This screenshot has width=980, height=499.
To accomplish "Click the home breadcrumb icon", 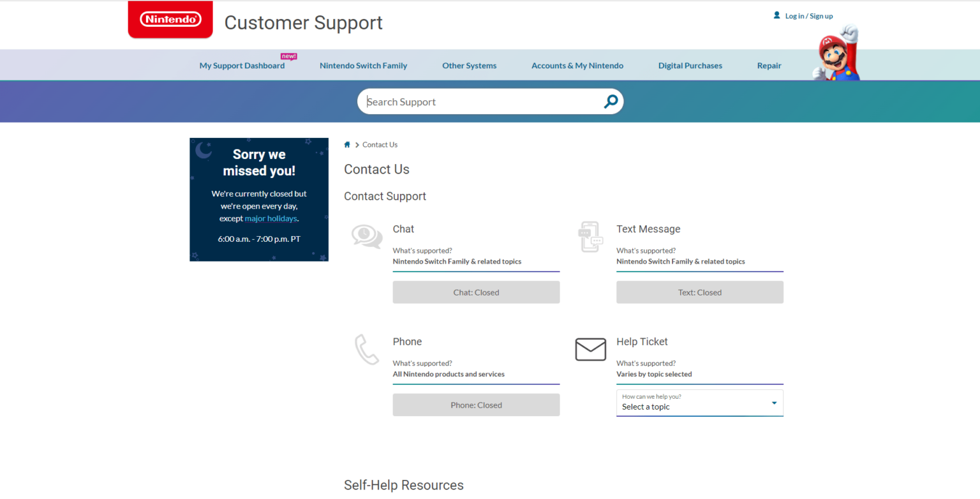I will pyautogui.click(x=347, y=145).
